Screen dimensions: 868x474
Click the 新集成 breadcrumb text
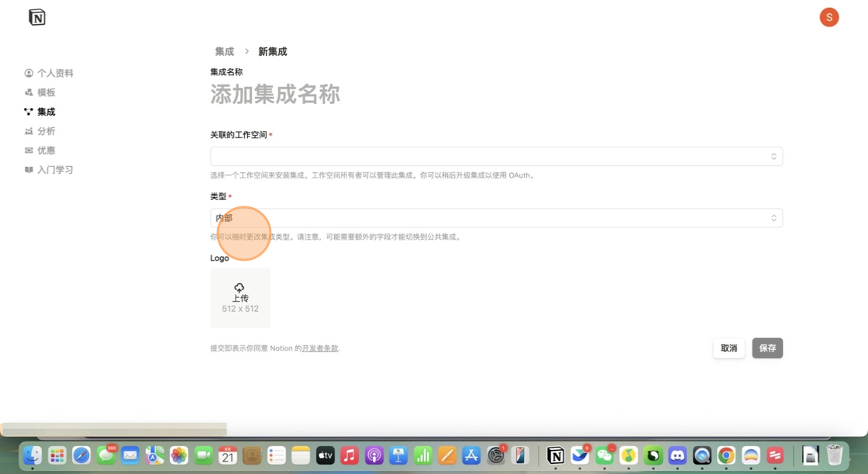[272, 51]
